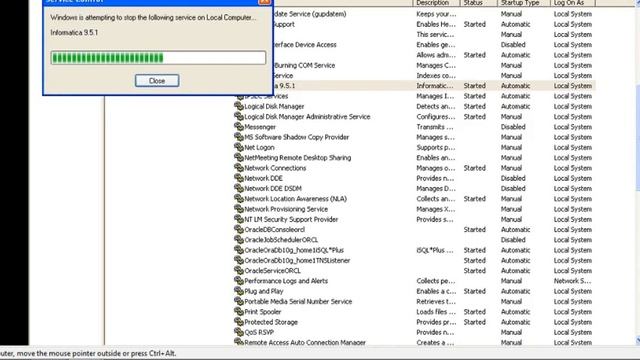Viewport: 640px width, 360px height.
Task: Sort services by the Startup Type column header
Action: (524, 3)
